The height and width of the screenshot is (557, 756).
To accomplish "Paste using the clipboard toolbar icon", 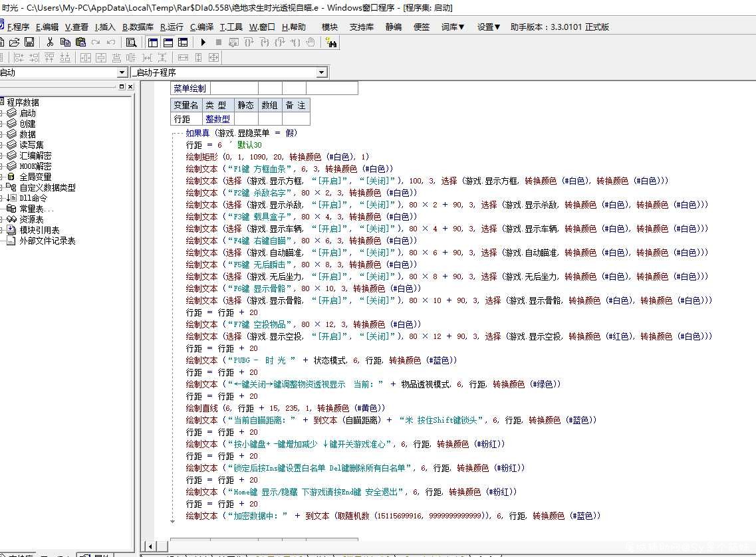I will point(80,43).
